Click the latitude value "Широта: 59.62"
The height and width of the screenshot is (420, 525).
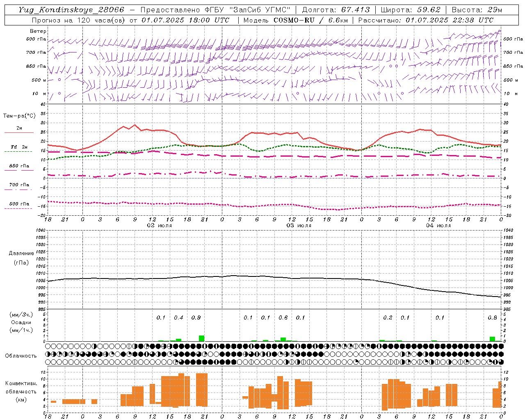411,10
